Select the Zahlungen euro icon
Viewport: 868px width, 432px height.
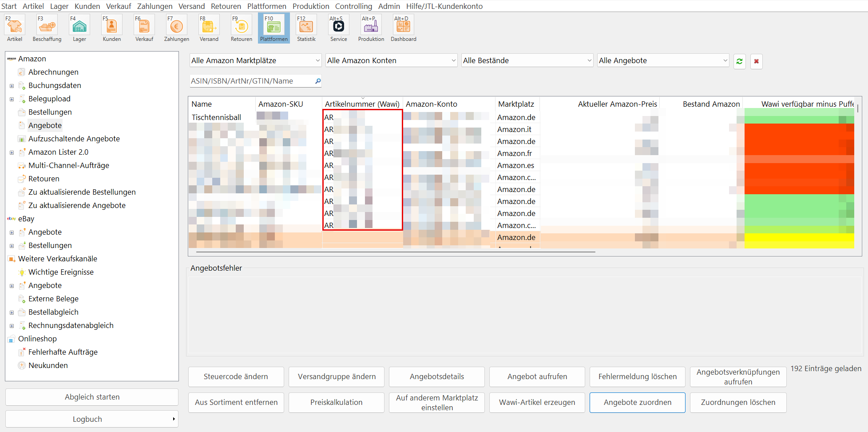tap(176, 28)
